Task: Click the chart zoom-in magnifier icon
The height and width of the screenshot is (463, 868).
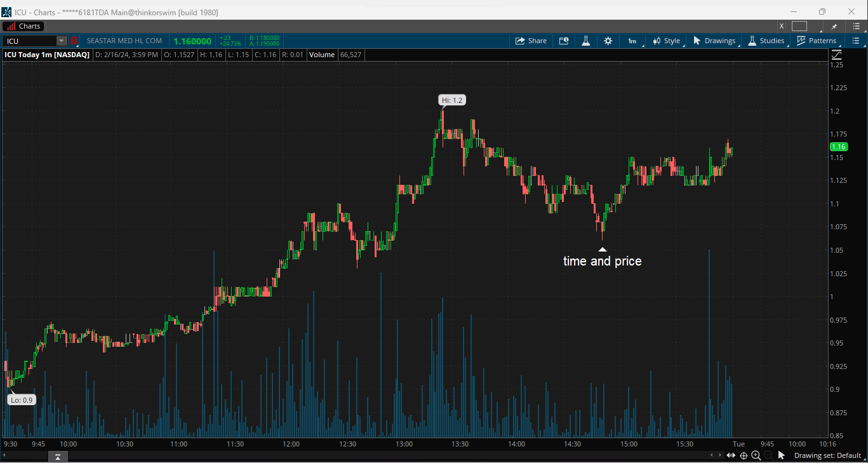Action: [x=756, y=455]
